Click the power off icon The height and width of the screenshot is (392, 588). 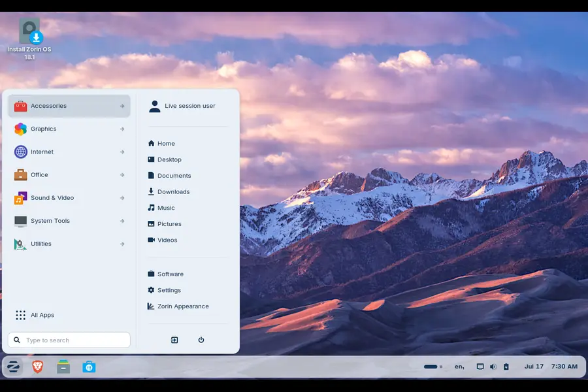201,340
